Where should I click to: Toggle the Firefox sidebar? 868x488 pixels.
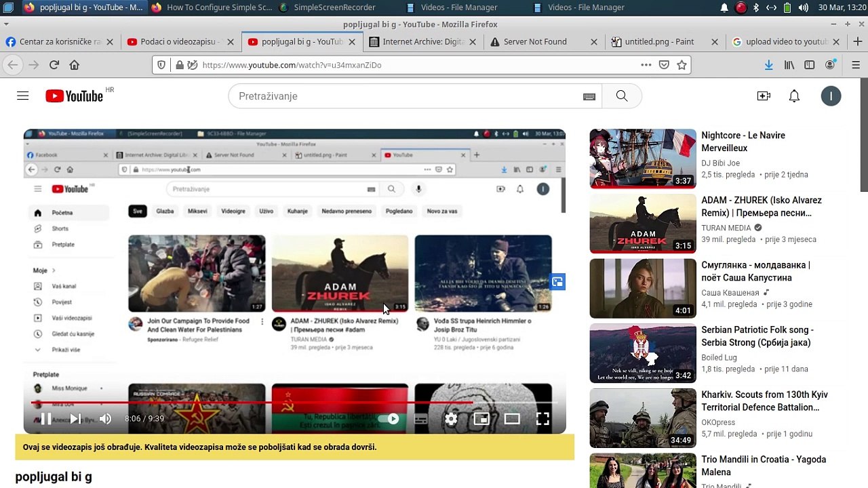tap(809, 65)
